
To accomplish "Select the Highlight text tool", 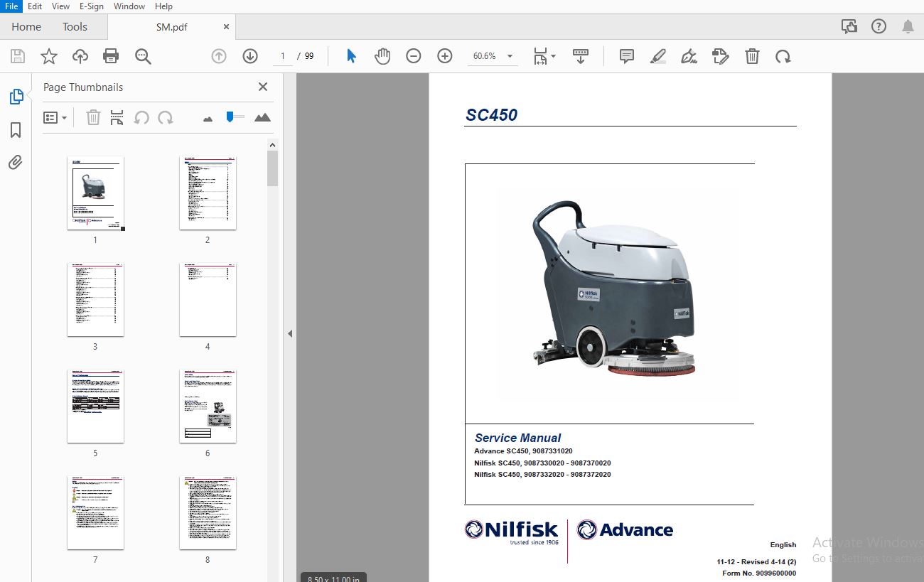I will [658, 56].
